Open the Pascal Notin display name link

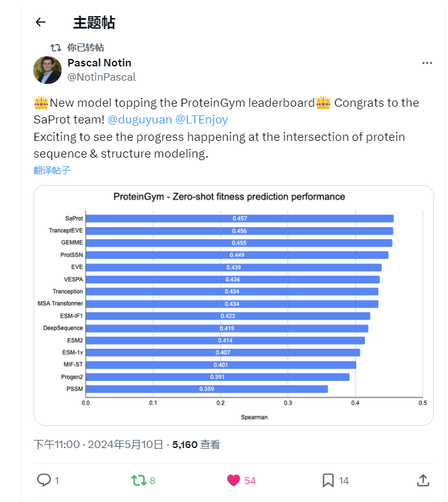coord(99,63)
